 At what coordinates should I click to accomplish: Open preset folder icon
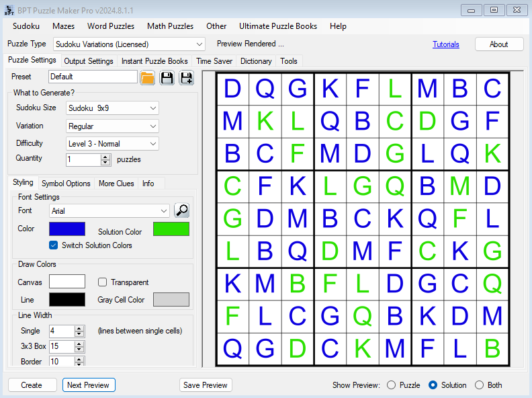tap(147, 78)
